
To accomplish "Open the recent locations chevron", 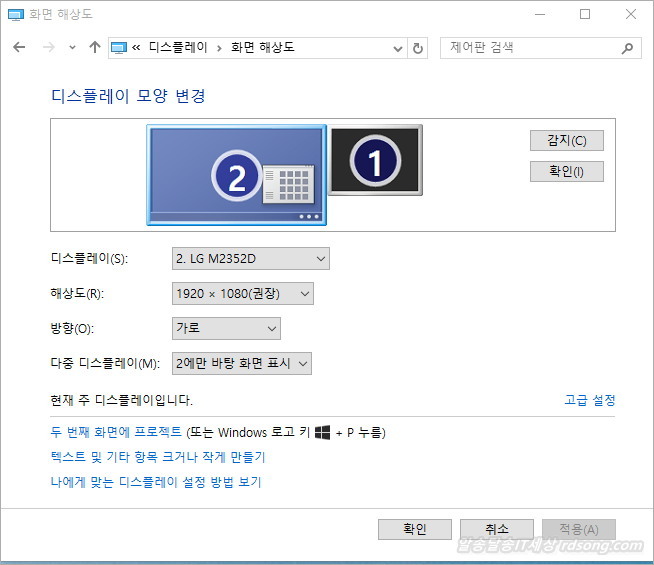I will tap(72, 48).
